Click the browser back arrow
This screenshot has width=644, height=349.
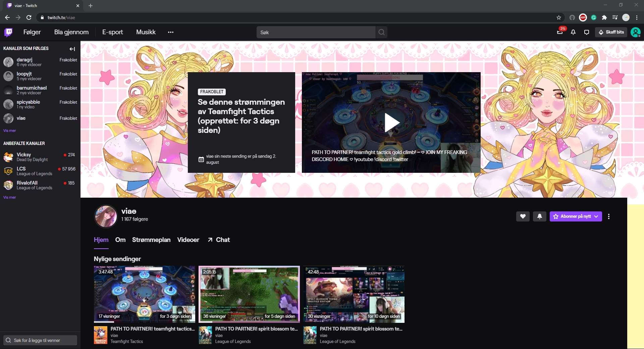point(7,17)
